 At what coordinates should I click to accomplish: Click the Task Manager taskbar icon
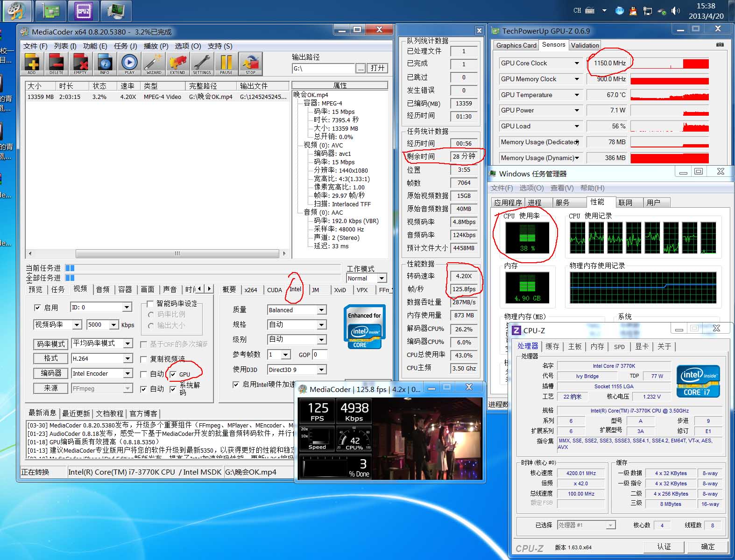(116, 11)
